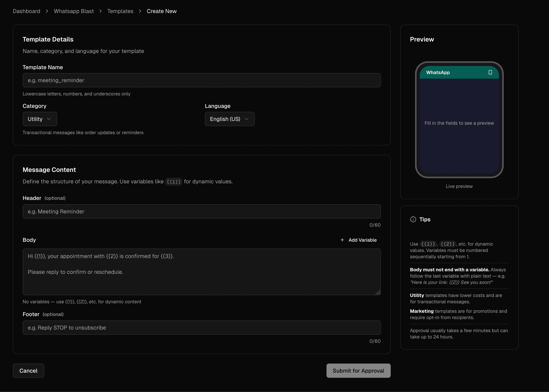Click the Header (optional) label
The width and height of the screenshot is (549, 392).
point(44,198)
